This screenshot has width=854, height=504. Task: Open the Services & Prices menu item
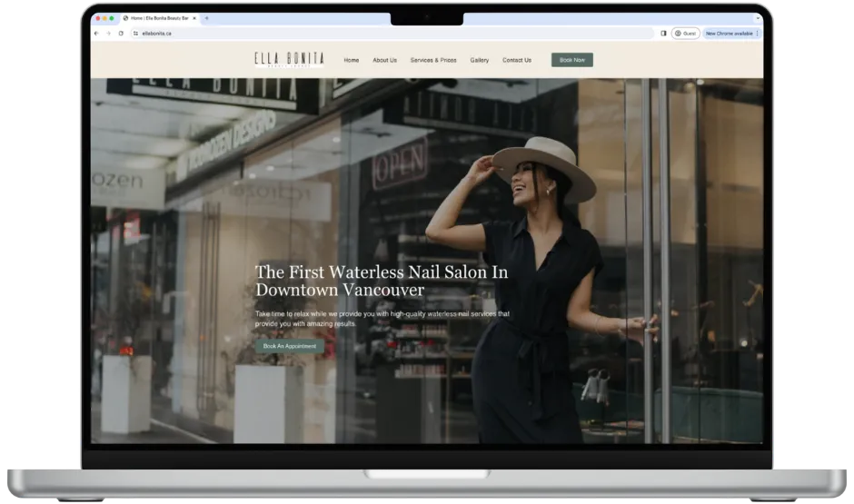click(433, 60)
